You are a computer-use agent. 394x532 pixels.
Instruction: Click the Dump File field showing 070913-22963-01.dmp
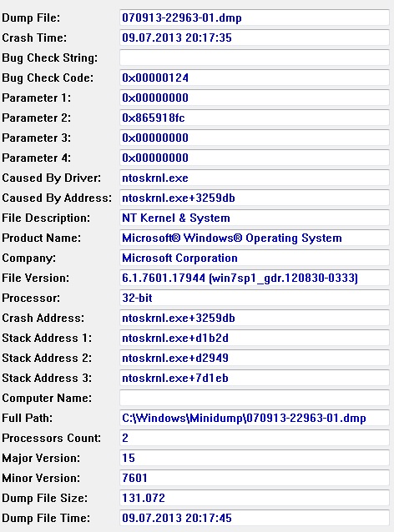[x=255, y=18]
